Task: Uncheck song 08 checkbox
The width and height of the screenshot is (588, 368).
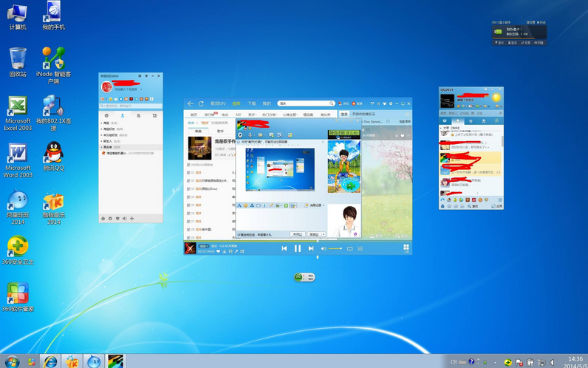Action: [188, 229]
